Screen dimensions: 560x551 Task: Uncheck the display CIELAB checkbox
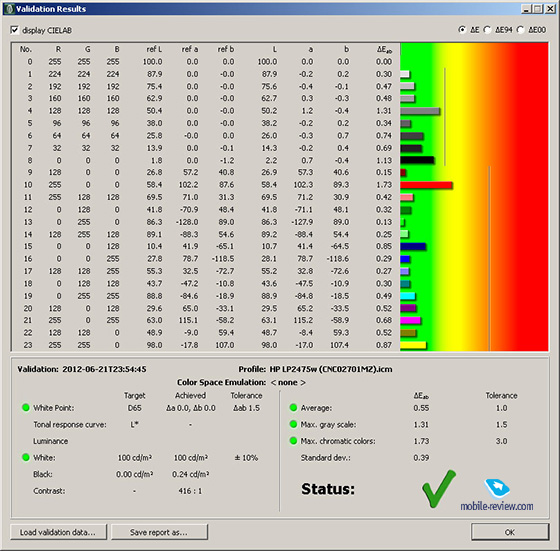[15, 30]
